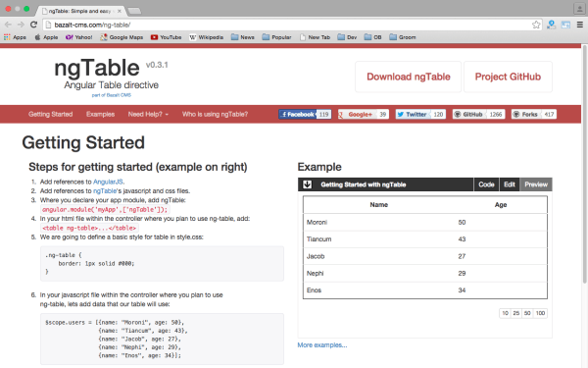Click the Age column header
Screen dimensions: 588x368
click(501, 205)
